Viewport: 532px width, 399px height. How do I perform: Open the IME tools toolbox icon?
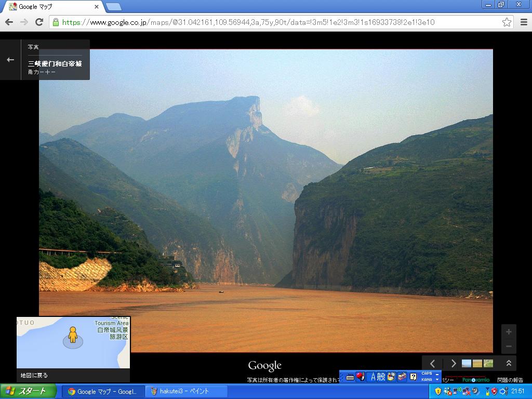pyautogui.click(x=402, y=377)
